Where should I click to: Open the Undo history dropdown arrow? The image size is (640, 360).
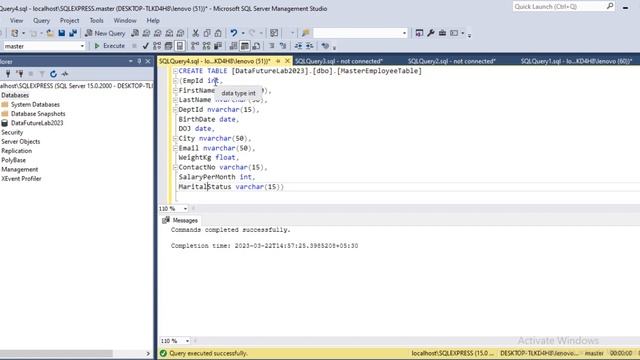(x=243, y=33)
